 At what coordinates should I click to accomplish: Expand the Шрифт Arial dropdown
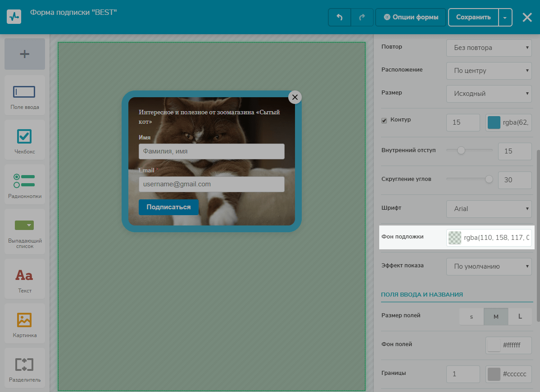489,209
